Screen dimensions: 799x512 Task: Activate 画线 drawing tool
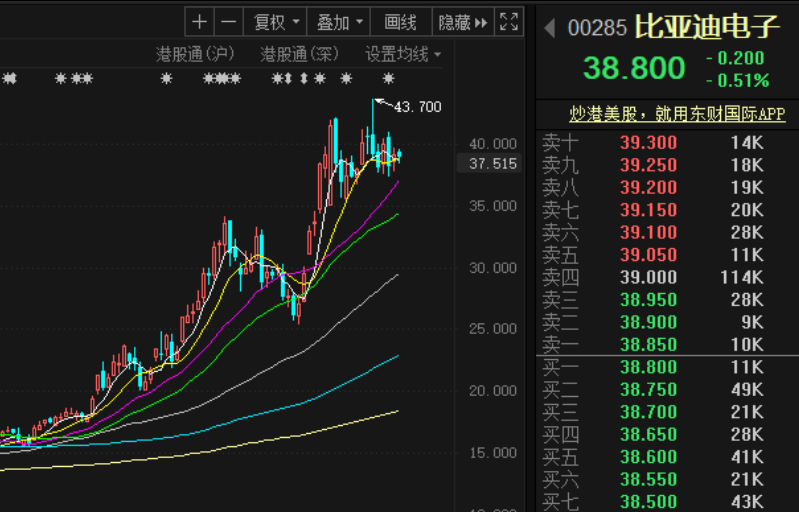[401, 22]
